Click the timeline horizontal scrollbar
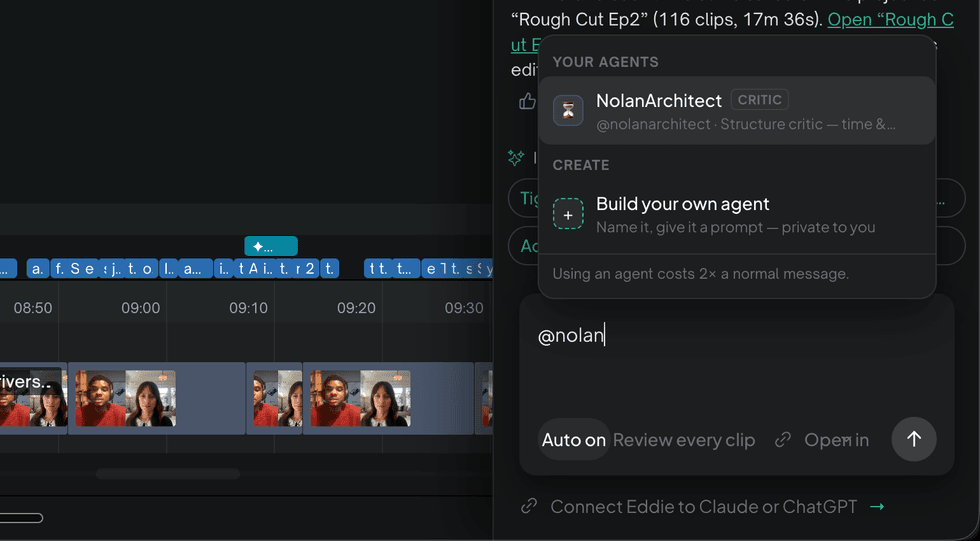The height and width of the screenshot is (541, 980). [168, 474]
